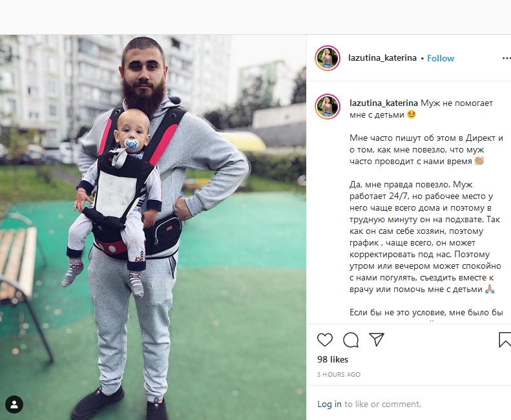The image size is (511, 420).
Task: Follow lazutina_katerina
Action: point(441,58)
